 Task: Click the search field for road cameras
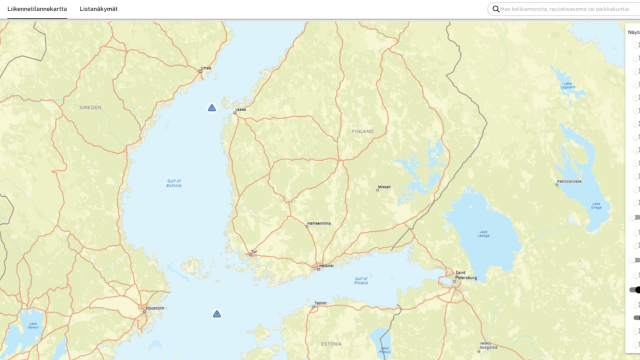(565, 9)
